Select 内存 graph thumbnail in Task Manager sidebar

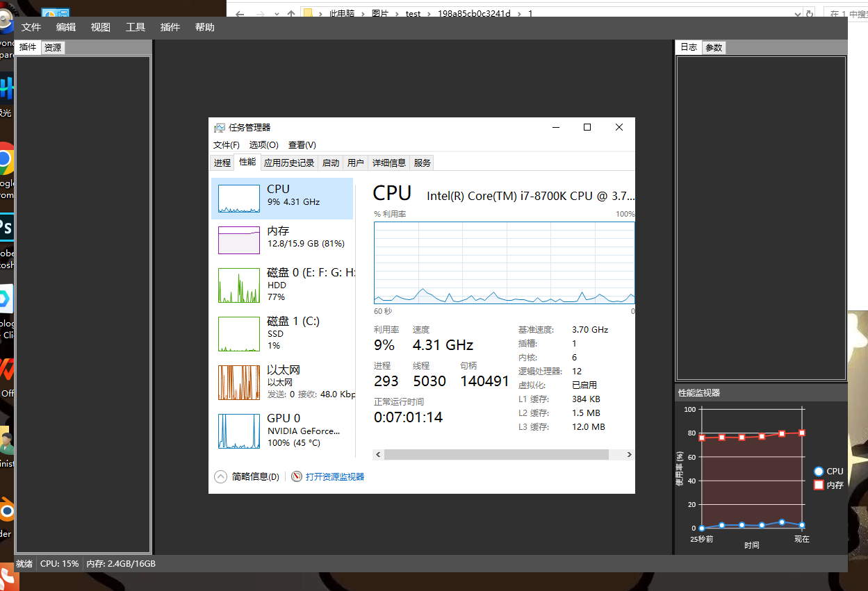pyautogui.click(x=239, y=240)
